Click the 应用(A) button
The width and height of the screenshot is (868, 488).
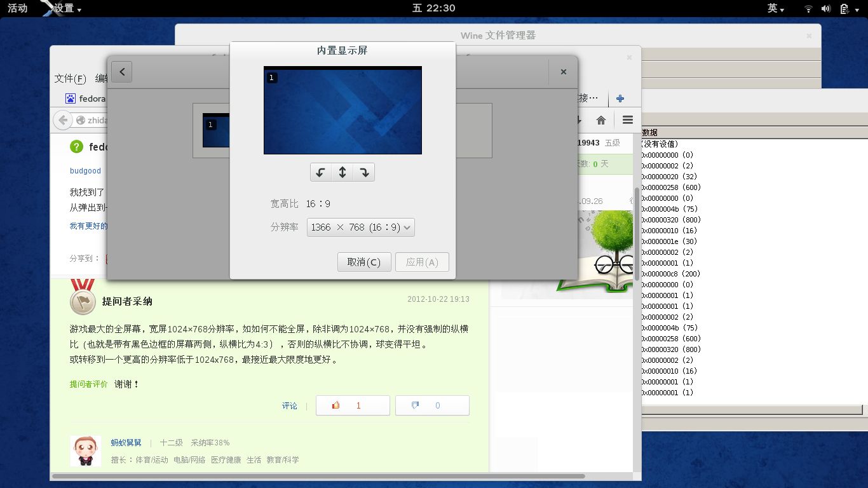422,262
